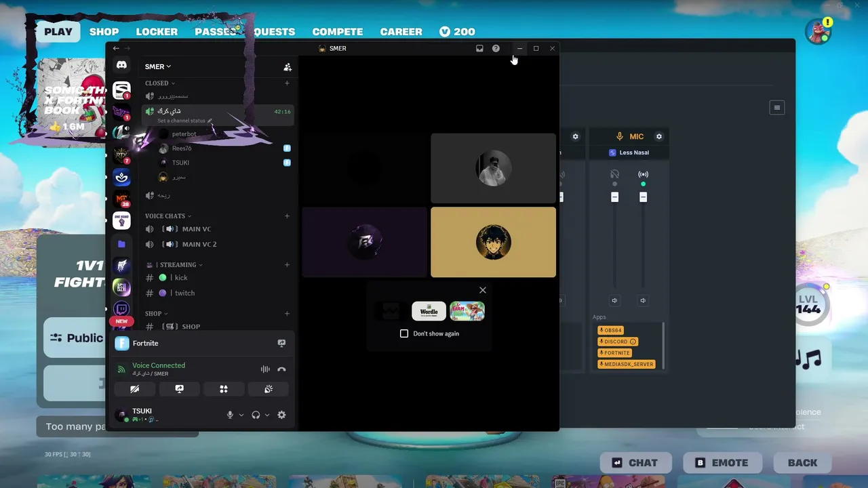
Task: Open headphone output device dropdown
Action: click(267, 415)
